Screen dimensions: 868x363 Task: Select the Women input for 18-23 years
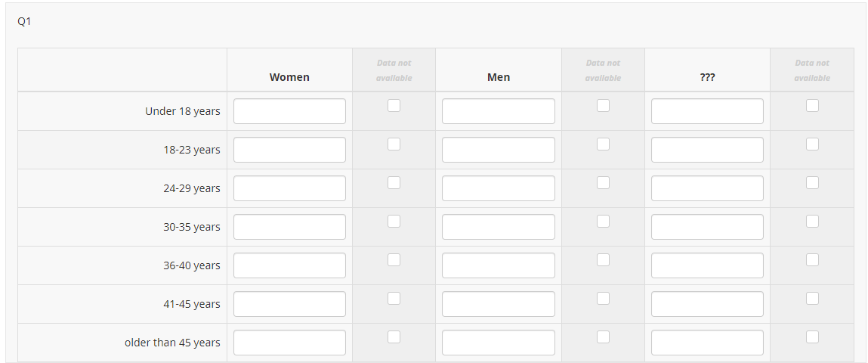click(289, 150)
